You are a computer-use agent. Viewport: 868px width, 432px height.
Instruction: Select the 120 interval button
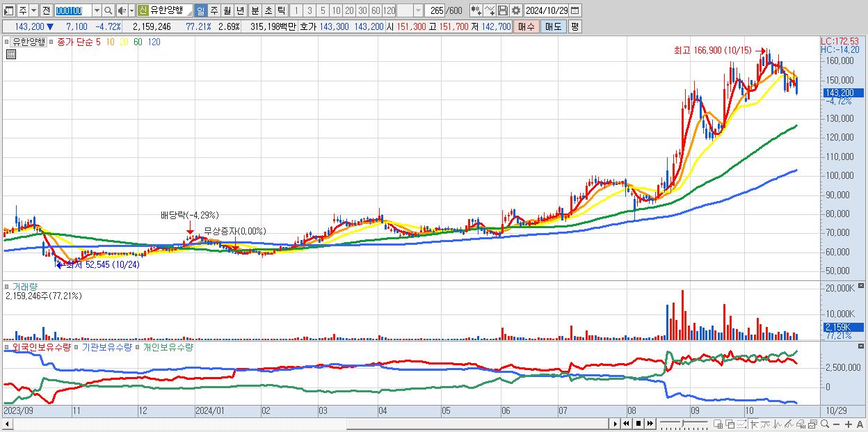tap(389, 11)
